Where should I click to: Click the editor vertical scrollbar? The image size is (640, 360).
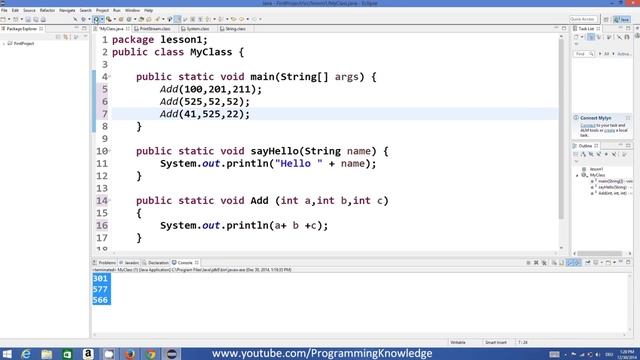tap(562, 129)
